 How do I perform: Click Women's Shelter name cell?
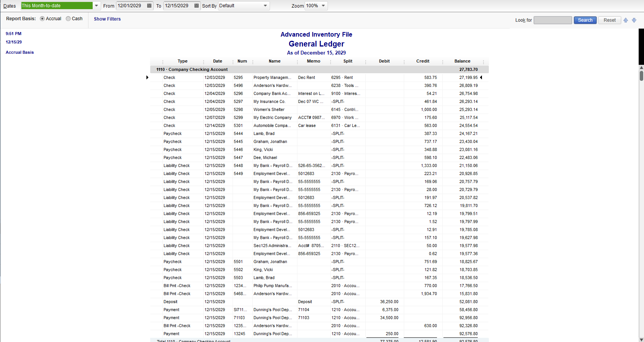tap(269, 109)
